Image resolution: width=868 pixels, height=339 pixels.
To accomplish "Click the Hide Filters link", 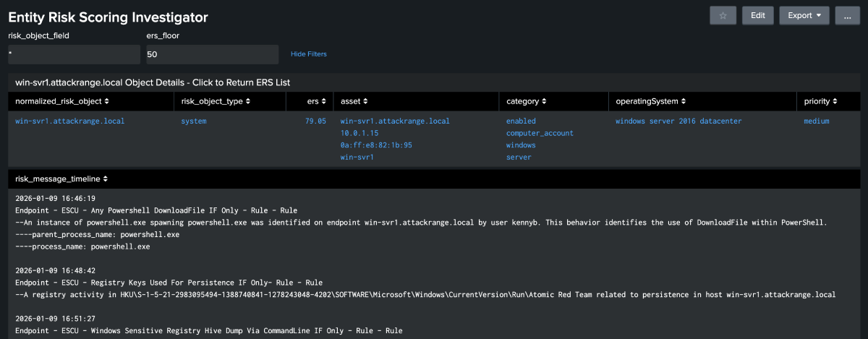I will (x=308, y=54).
